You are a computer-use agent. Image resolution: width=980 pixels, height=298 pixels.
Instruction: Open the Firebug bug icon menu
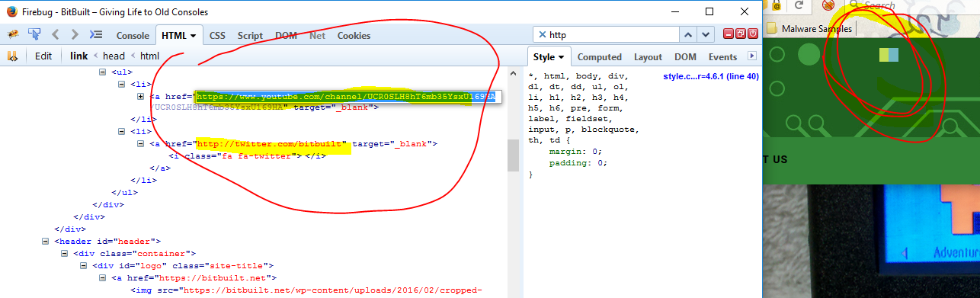(13, 35)
